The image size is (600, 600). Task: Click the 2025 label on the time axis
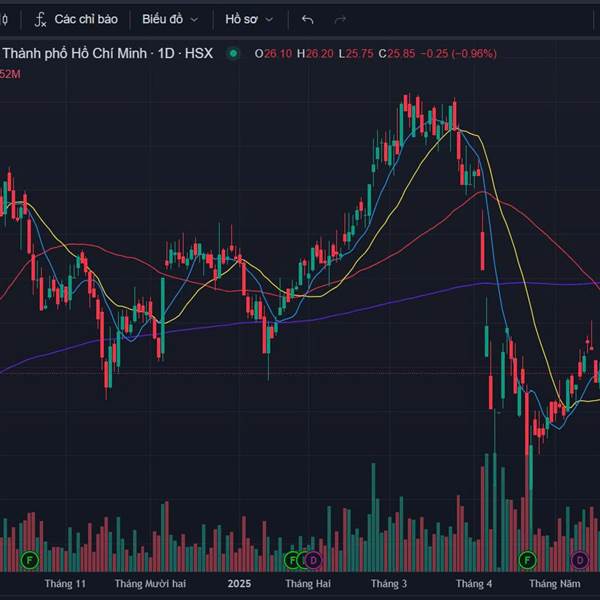(x=239, y=583)
